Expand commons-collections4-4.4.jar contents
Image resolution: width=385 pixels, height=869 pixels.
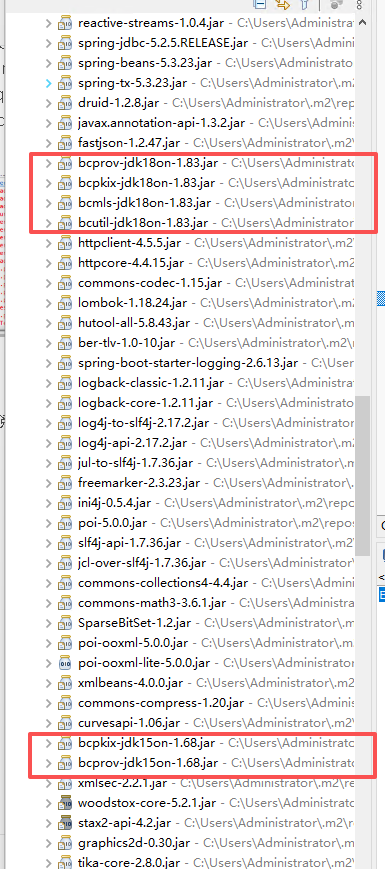click(48, 583)
